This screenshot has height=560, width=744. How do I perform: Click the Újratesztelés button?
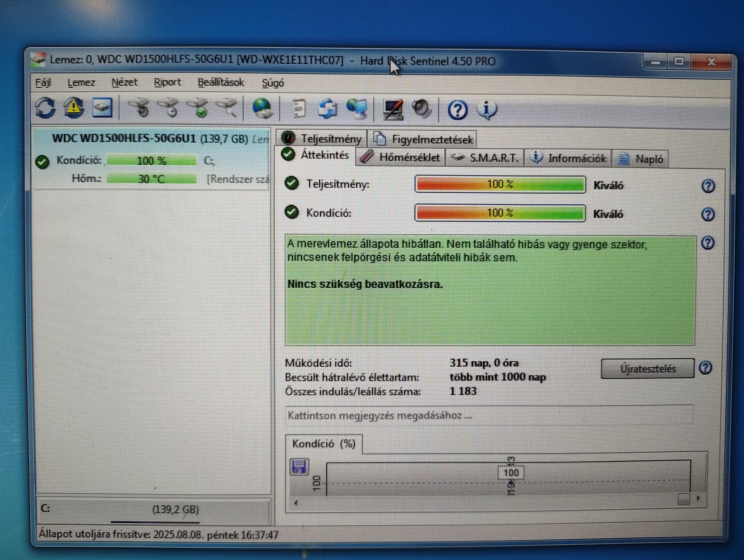click(648, 368)
